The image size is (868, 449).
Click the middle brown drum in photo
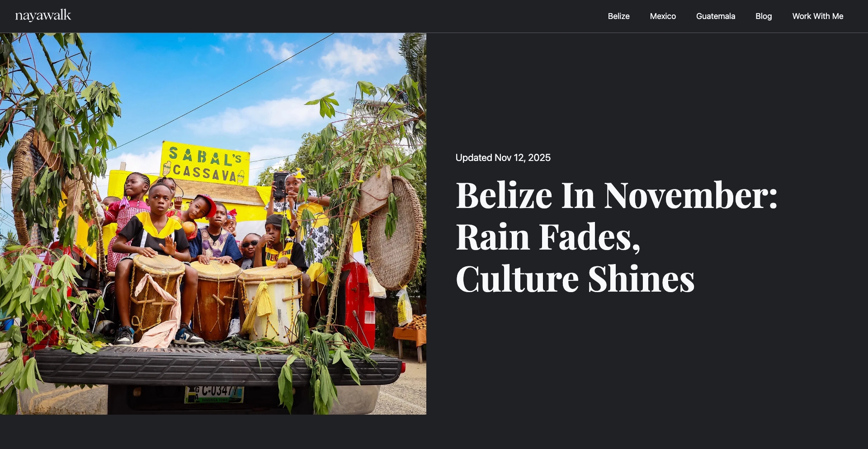tap(215, 300)
